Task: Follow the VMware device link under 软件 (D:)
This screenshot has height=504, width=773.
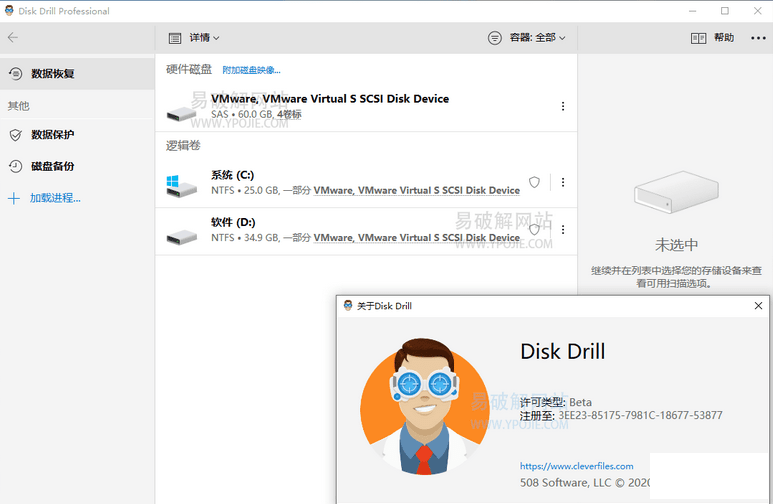Action: click(417, 238)
